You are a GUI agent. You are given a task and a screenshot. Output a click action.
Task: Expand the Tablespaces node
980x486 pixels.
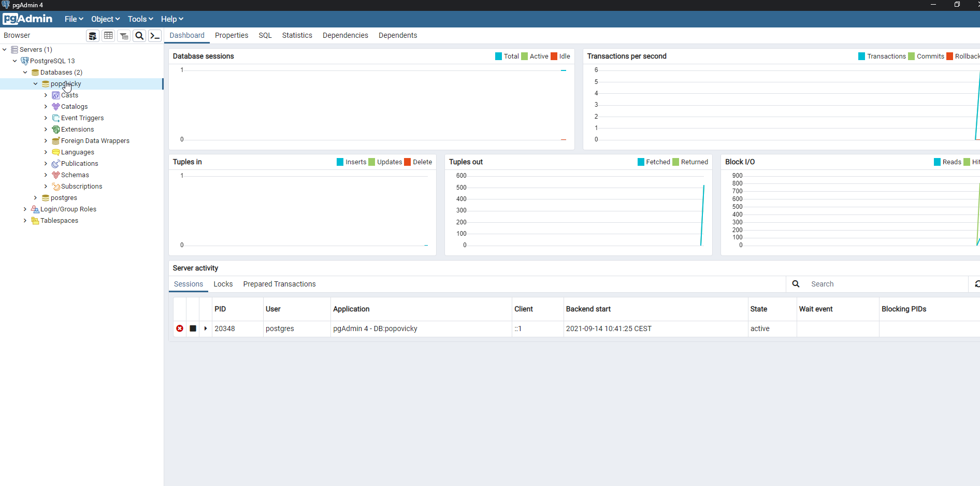coord(25,221)
